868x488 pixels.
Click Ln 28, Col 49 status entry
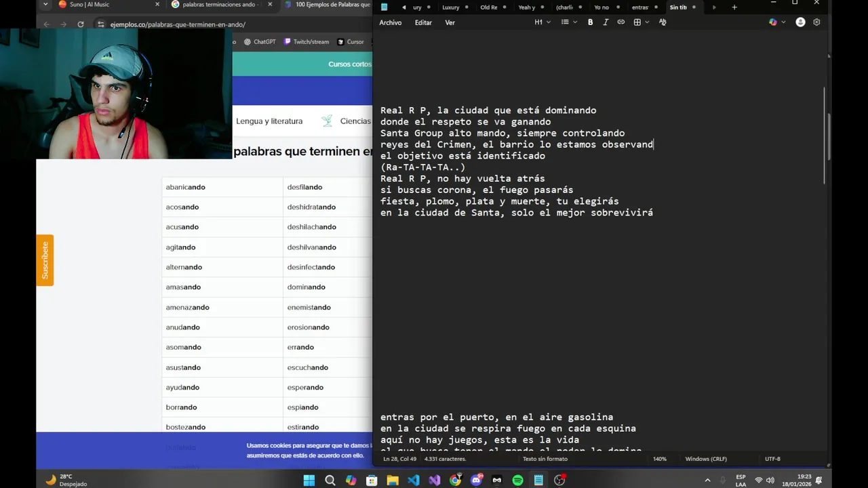pyautogui.click(x=399, y=459)
